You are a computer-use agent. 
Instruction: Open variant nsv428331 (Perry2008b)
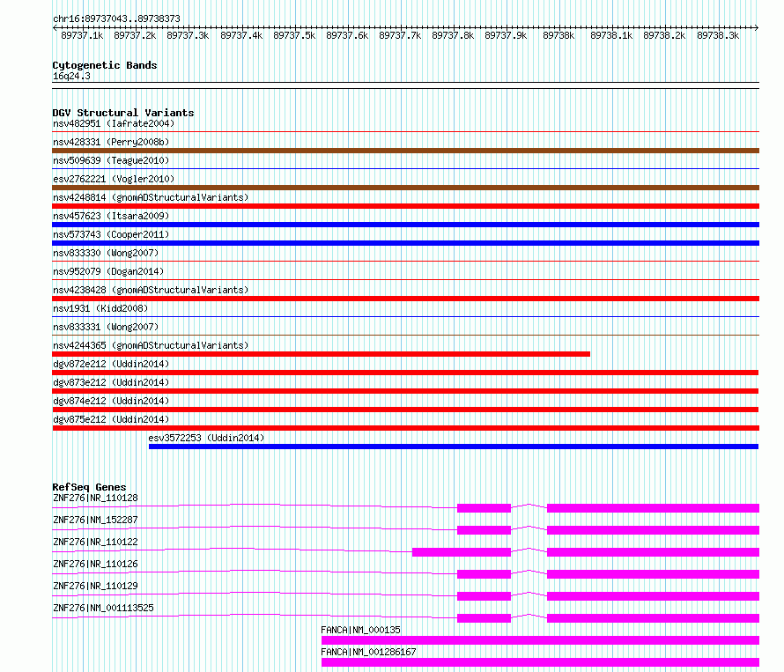pyautogui.click(x=111, y=142)
